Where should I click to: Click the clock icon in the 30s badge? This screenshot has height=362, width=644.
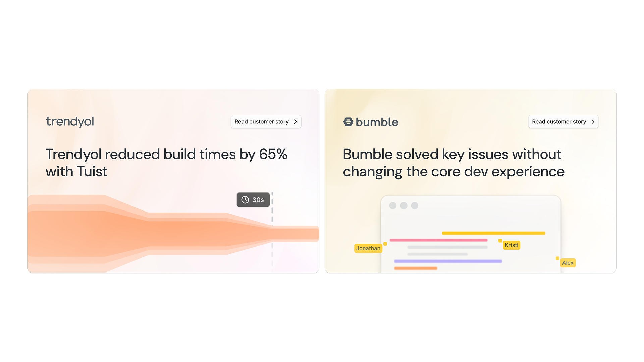click(x=245, y=199)
